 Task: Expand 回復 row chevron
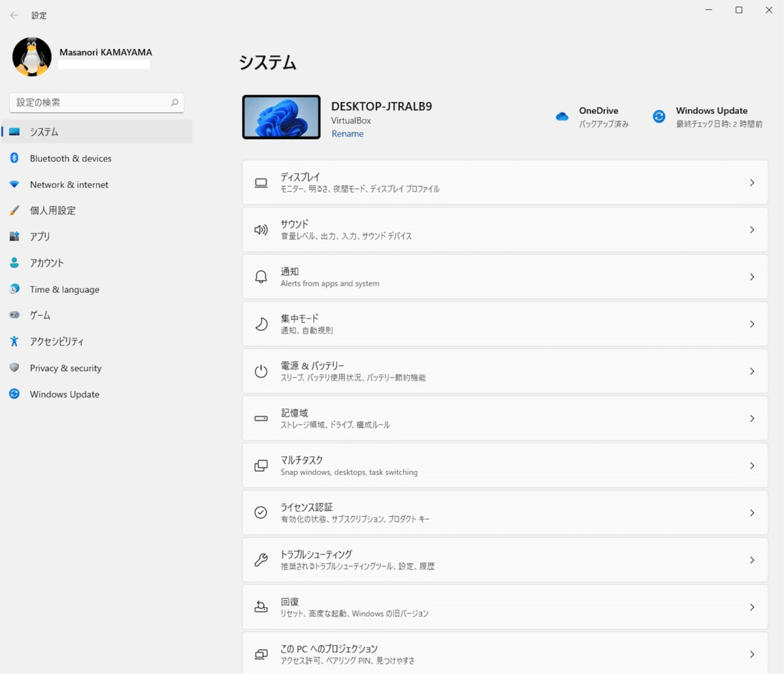coord(752,607)
